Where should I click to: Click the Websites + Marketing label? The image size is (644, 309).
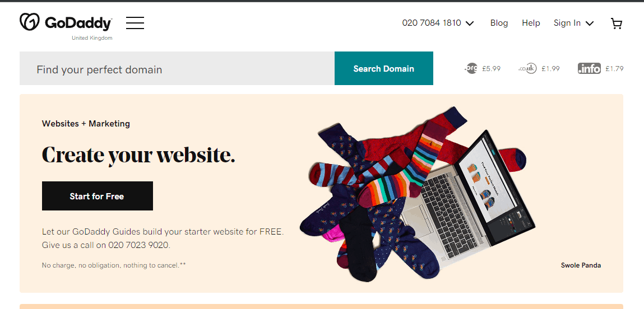[86, 124]
